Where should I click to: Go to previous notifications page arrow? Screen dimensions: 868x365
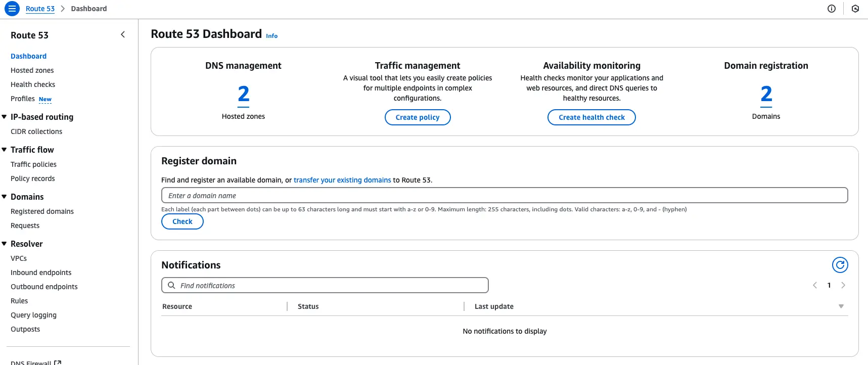pos(815,285)
